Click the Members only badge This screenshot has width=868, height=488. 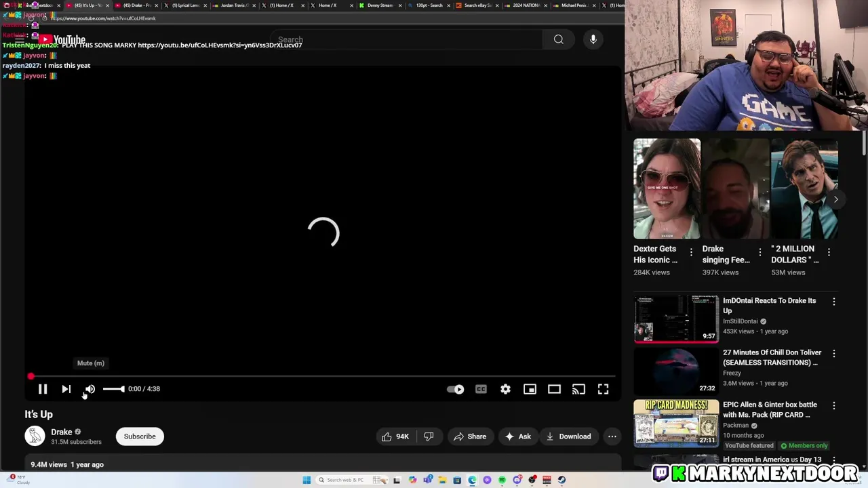pos(804,446)
